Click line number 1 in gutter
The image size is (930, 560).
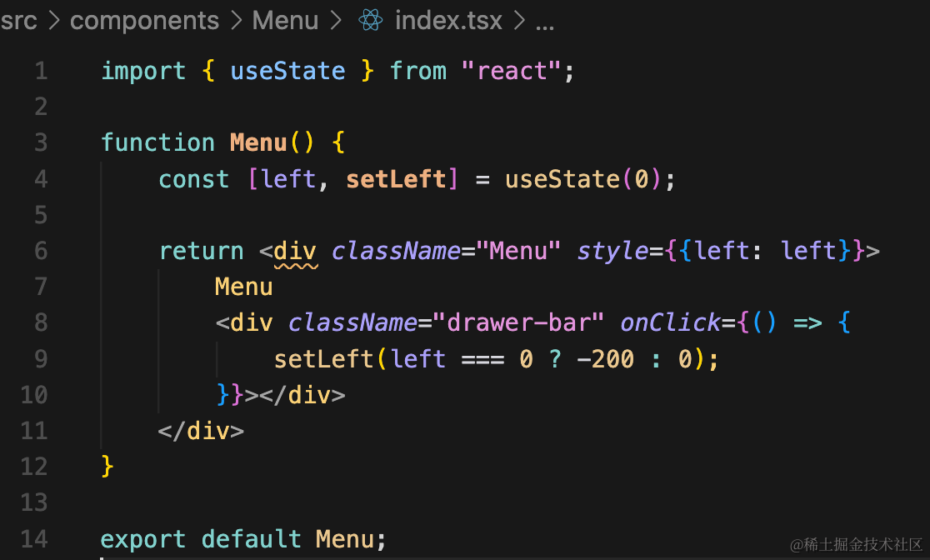(x=41, y=71)
